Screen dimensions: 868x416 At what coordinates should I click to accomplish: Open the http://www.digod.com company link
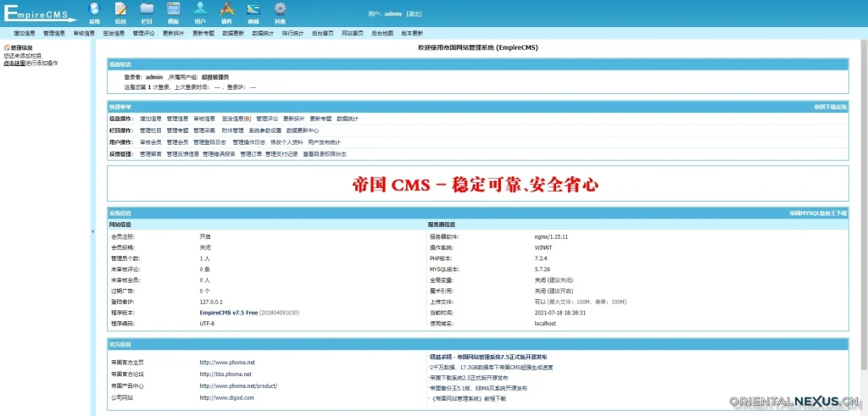[x=227, y=397]
